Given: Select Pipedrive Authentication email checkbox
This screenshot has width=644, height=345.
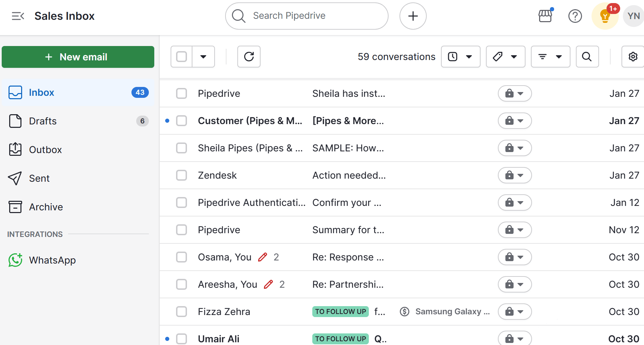Looking at the screenshot, I should point(182,202).
